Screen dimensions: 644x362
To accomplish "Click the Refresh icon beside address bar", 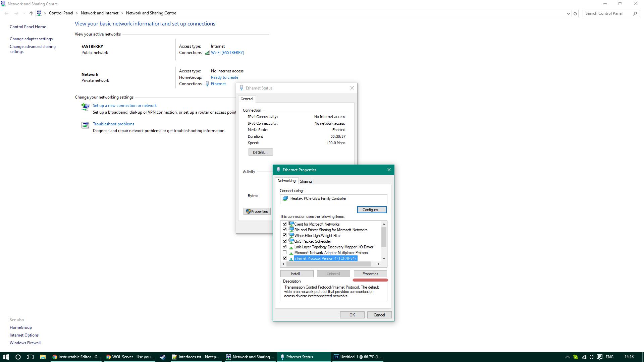I will (575, 13).
